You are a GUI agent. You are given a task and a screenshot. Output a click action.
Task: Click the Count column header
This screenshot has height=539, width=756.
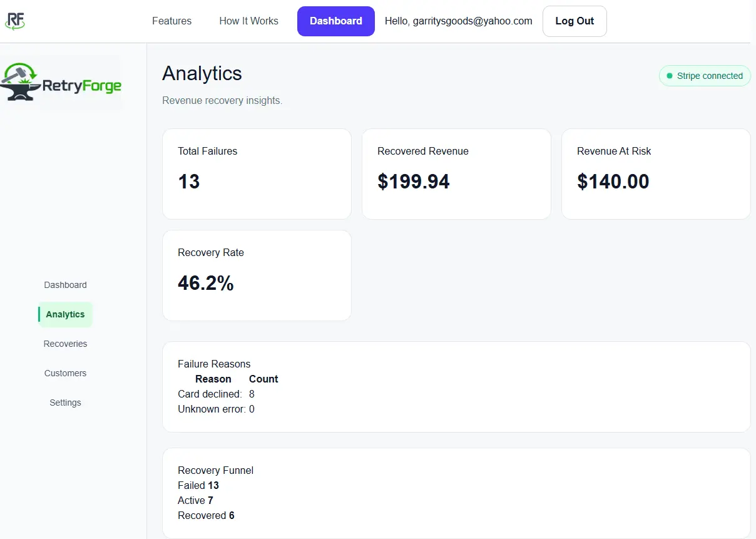pyautogui.click(x=263, y=379)
